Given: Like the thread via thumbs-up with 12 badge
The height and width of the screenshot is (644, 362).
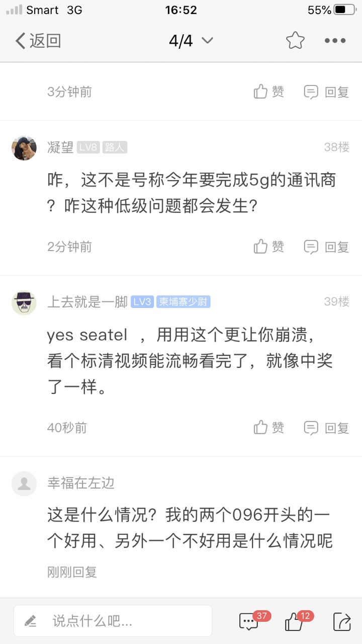Looking at the screenshot, I should pyautogui.click(x=294, y=622).
